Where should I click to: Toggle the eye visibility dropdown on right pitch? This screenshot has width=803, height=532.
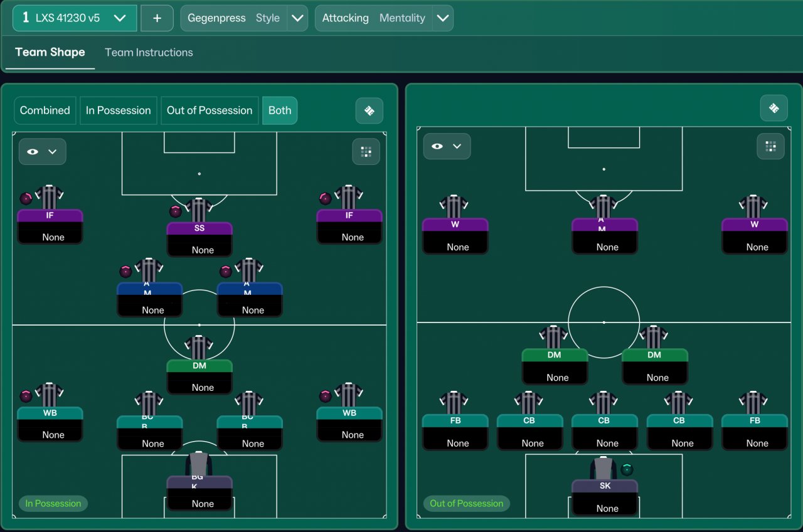[x=447, y=146]
